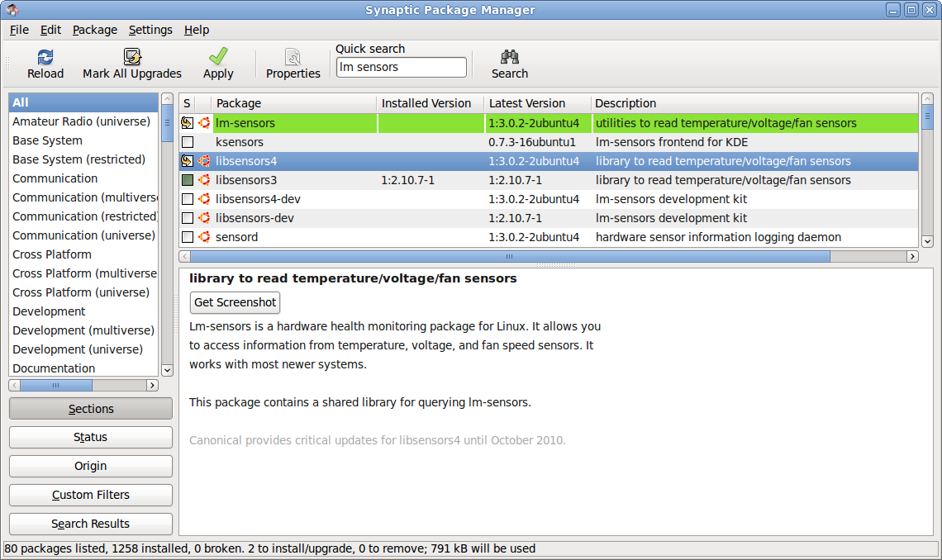Image resolution: width=942 pixels, height=560 pixels.
Task: Click the install status icon for libsensors4
Action: point(187,161)
